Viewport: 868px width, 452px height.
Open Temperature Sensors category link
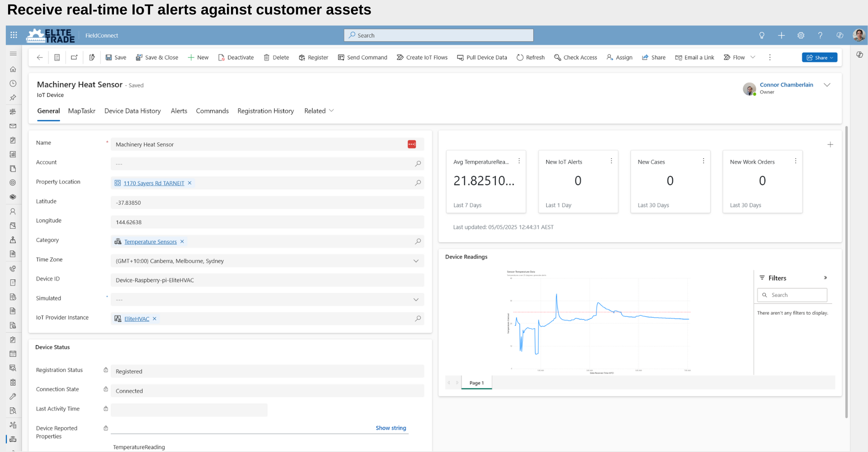[x=151, y=242]
